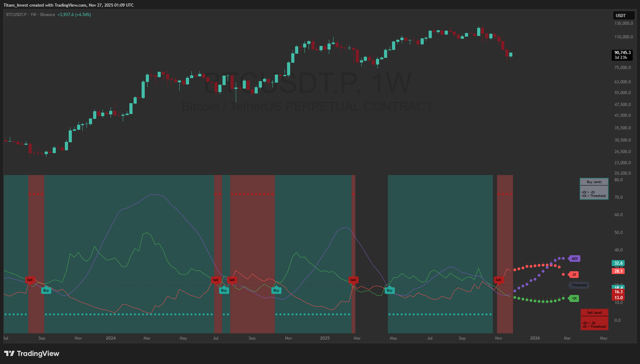Viewport: 640px width, 364px height.
Task: Click the latest green weekly candle
Action: 511,55
